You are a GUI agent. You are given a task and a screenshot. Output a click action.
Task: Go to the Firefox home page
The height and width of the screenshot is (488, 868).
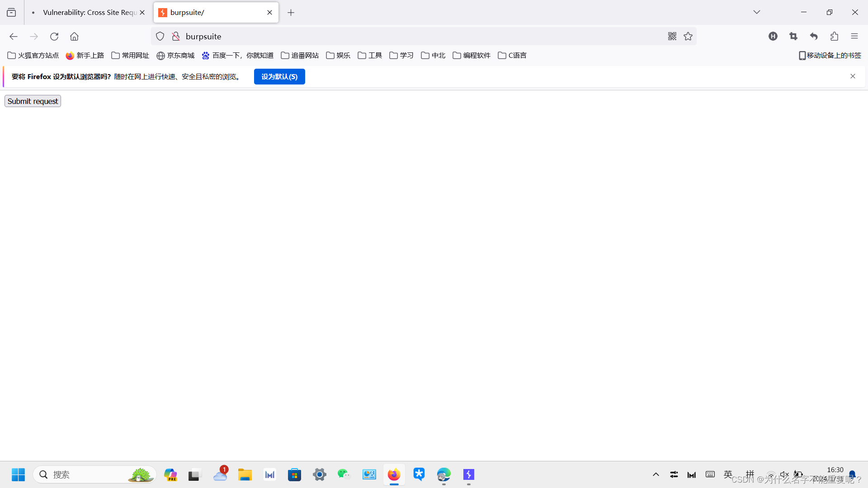pos(74,36)
